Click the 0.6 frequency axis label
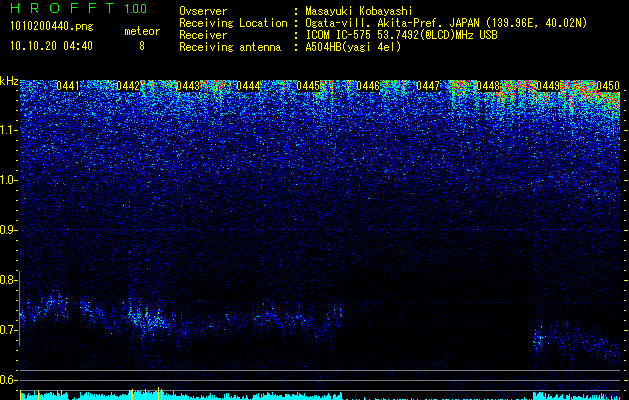This screenshot has width=629, height=400. pos(8,380)
